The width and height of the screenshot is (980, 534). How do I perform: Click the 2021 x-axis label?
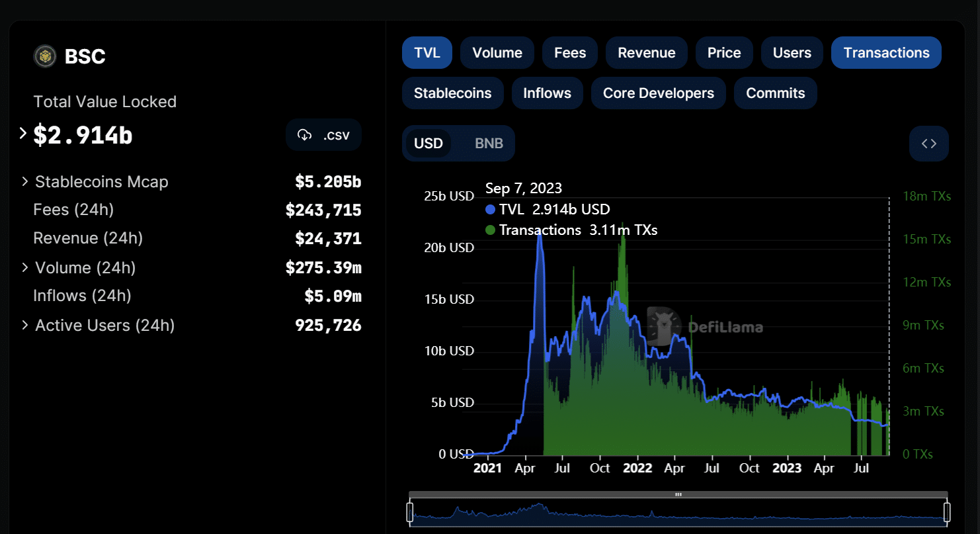pos(489,468)
